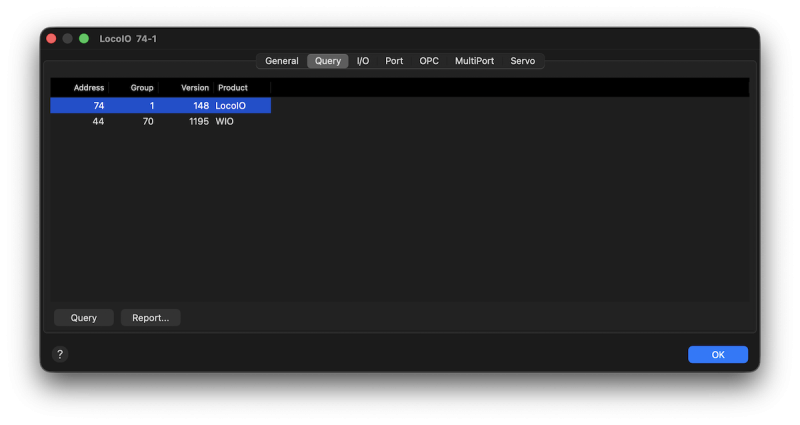This screenshot has width=800, height=425.
Task: Switch to the General tab
Action: coord(281,61)
